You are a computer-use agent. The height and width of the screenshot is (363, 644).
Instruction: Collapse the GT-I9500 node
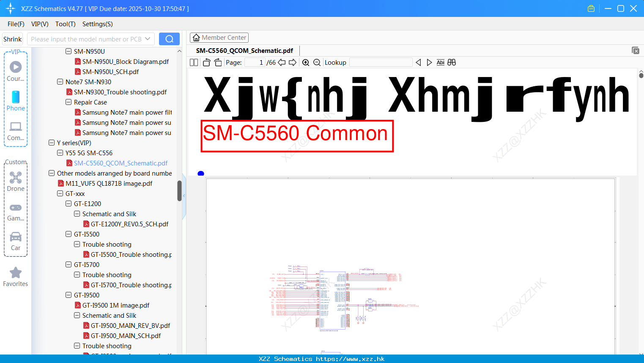pos(69,295)
